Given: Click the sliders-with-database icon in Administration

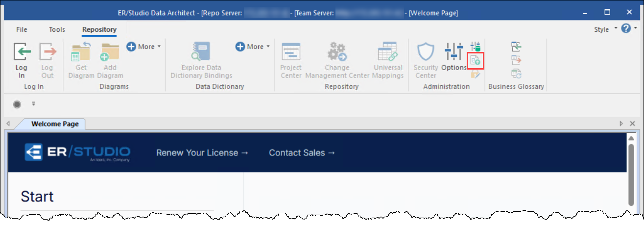Looking at the screenshot, I should coord(476,47).
